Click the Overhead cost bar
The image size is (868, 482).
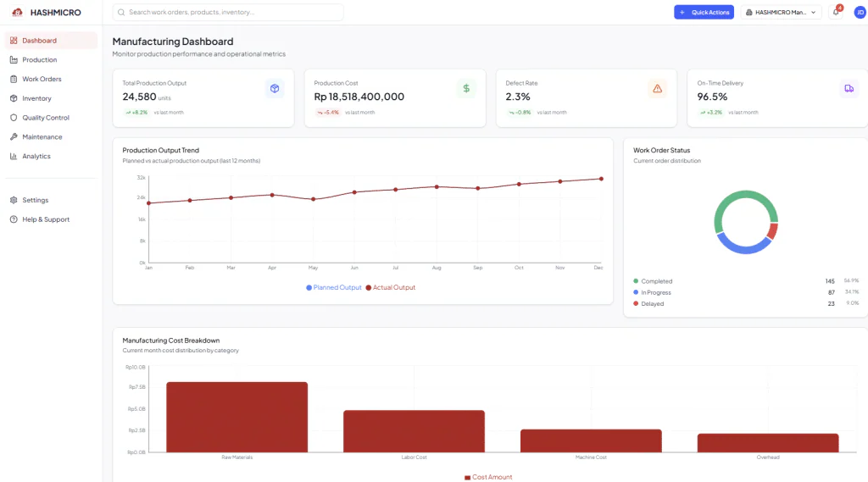(768, 443)
